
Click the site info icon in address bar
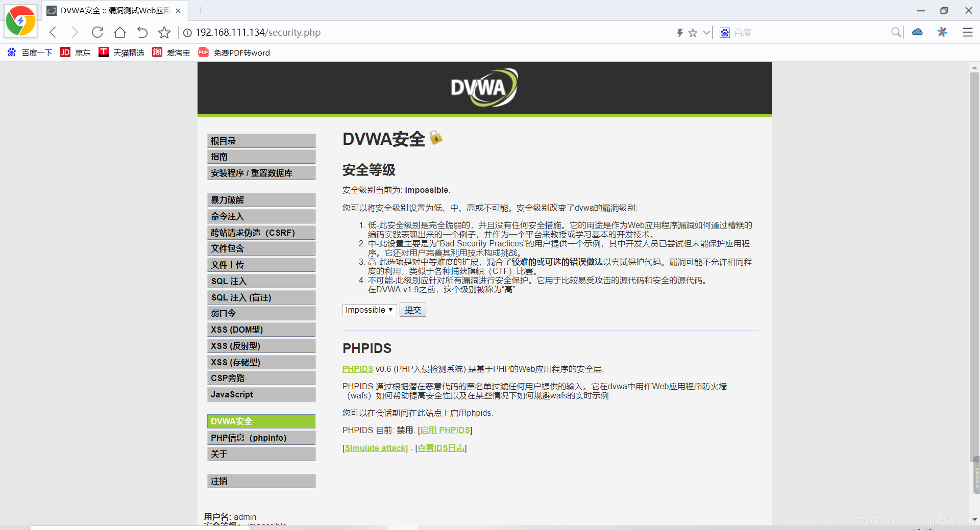coord(187,33)
